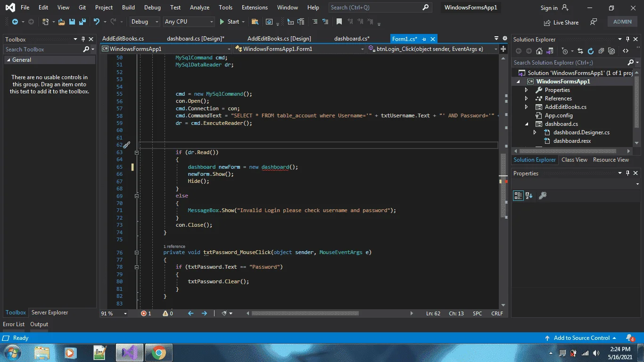Collapse the dashboard.cs node
The image size is (644, 362).
pos(527,124)
